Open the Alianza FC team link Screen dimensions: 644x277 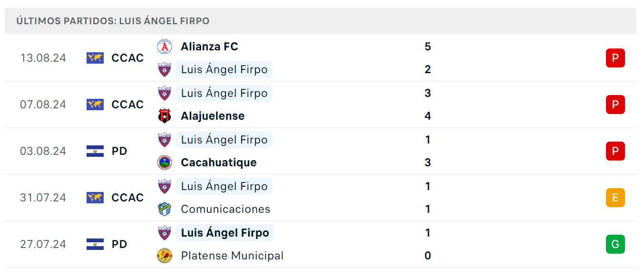click(x=210, y=47)
